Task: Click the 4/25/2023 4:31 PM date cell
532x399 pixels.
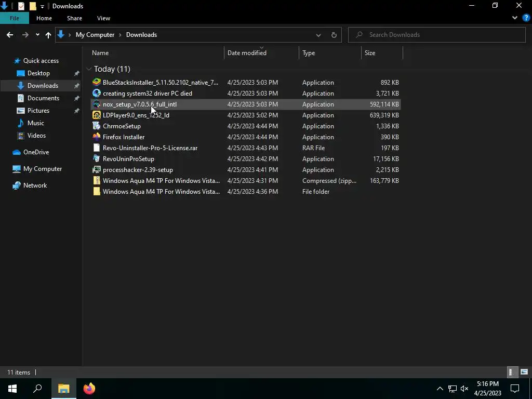Action: 253,180
